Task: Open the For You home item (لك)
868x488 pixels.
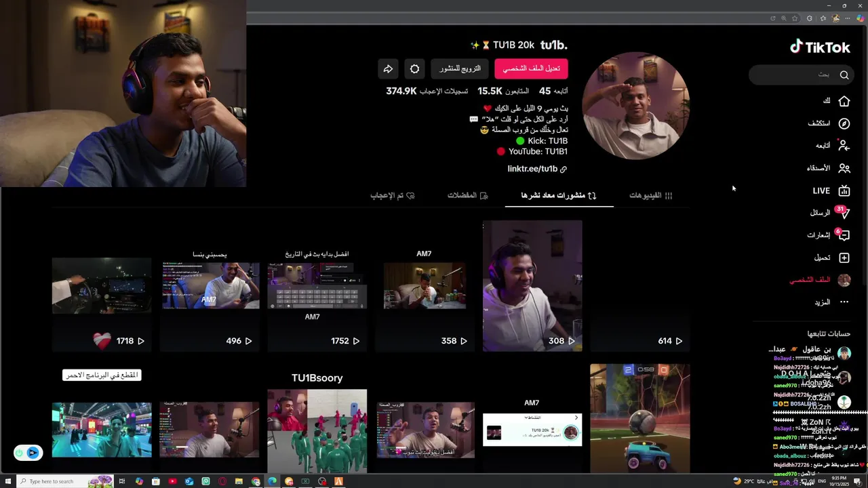Action: pyautogui.click(x=836, y=101)
